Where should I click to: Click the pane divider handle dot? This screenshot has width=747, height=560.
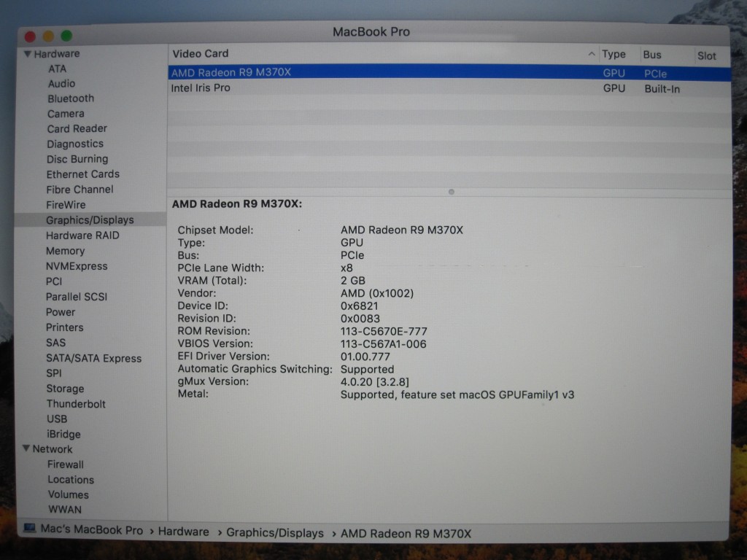tap(451, 192)
